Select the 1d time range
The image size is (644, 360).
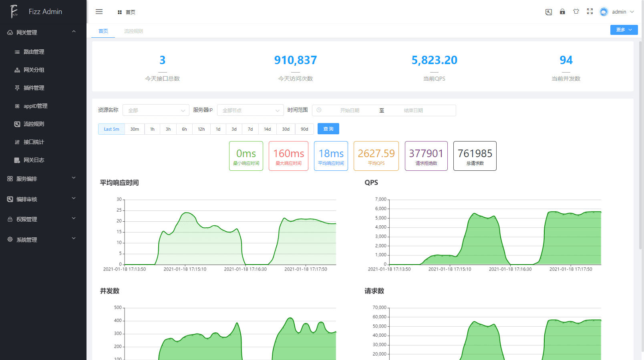[218, 129]
